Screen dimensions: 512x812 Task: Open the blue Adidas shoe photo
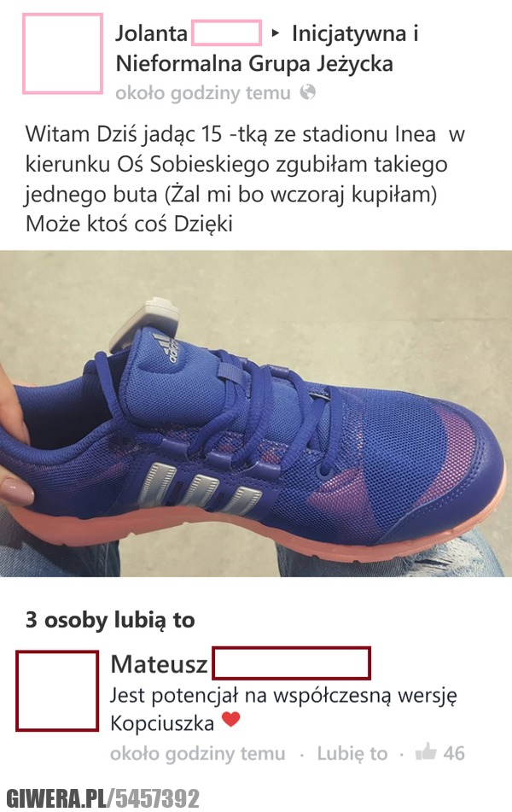pos(256,413)
